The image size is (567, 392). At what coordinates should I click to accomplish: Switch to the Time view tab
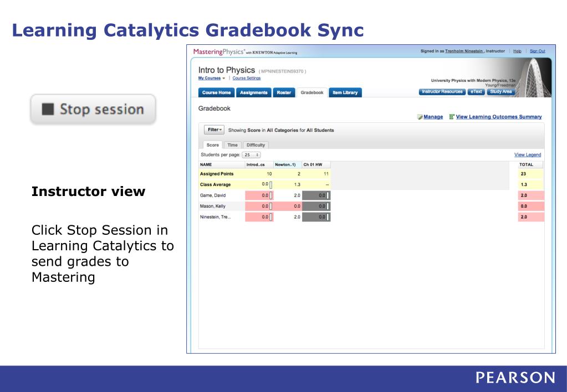[233, 145]
